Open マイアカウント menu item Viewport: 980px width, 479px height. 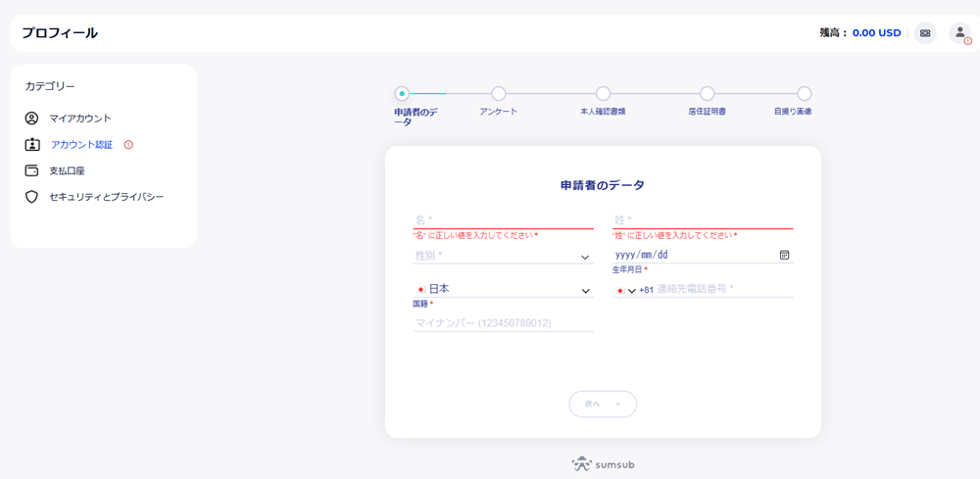click(80, 118)
